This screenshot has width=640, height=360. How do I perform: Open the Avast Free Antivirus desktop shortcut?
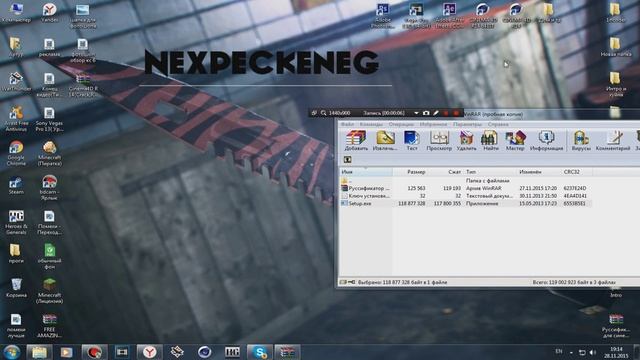click(16, 119)
